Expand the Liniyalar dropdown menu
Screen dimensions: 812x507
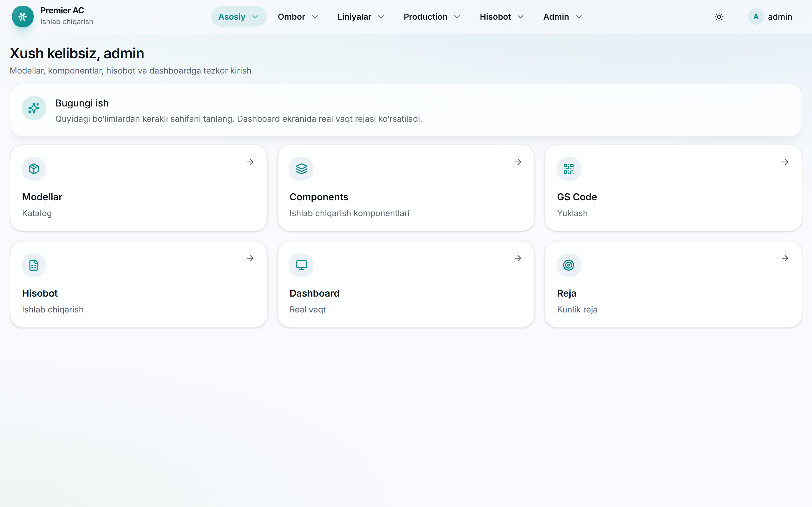[361, 16]
